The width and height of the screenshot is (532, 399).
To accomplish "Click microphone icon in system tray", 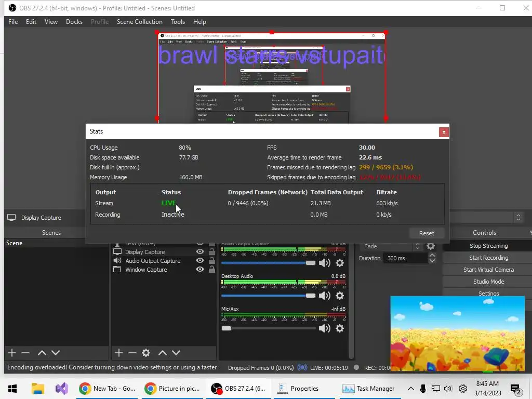I will click(423, 389).
